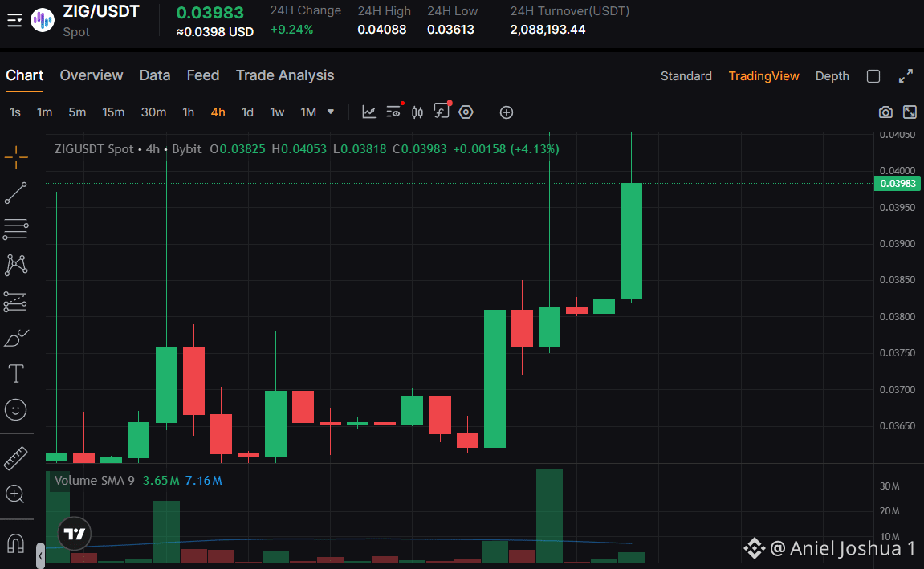924x569 pixels.
Task: Toggle the magnet mode tool
Action: (15, 543)
